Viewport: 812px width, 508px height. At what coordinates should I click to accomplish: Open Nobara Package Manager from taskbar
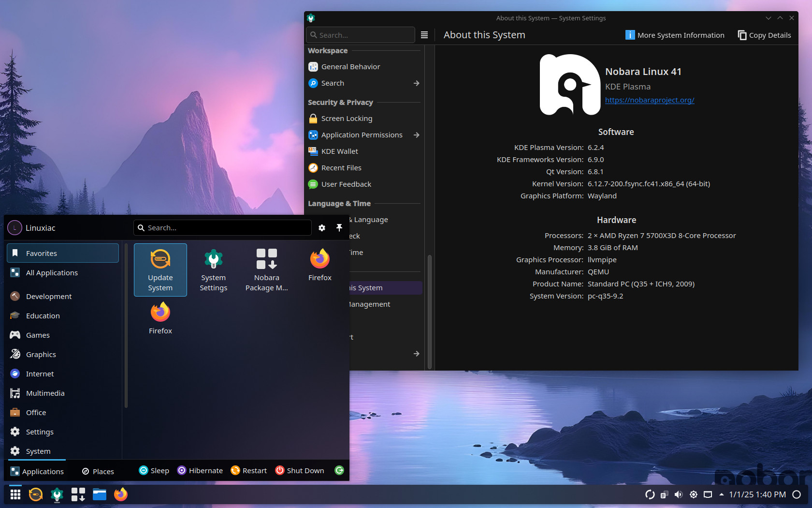point(78,494)
